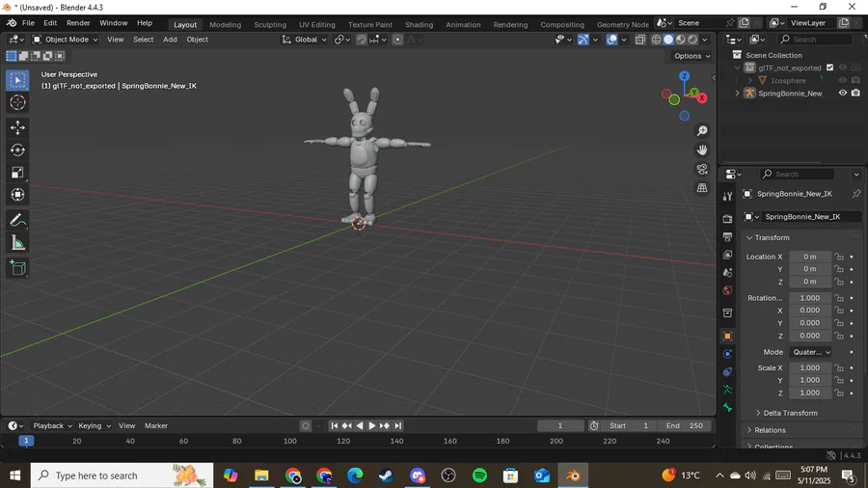Screen dimensions: 868x488
Task: Open the viewport Add menu
Action: 170,40
